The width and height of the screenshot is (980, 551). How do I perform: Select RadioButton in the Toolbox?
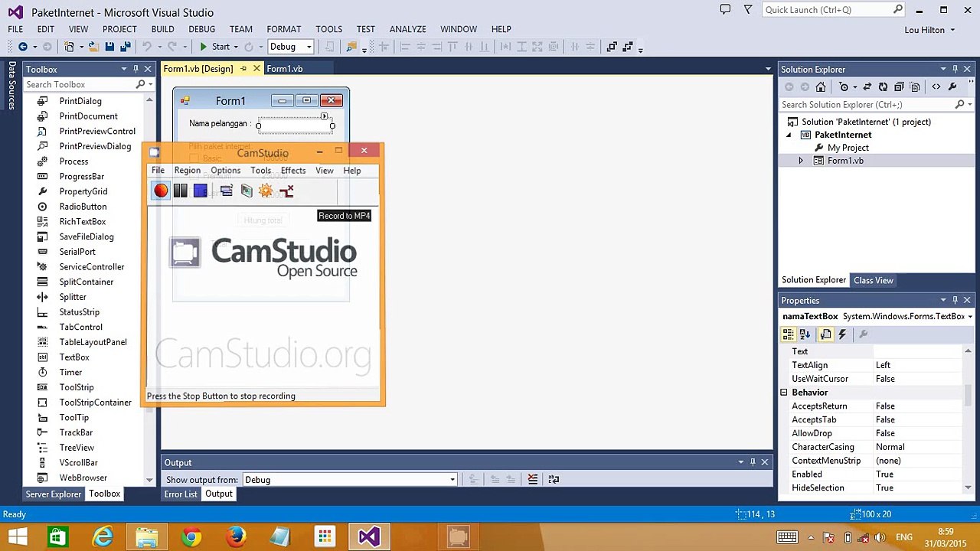pyautogui.click(x=83, y=207)
